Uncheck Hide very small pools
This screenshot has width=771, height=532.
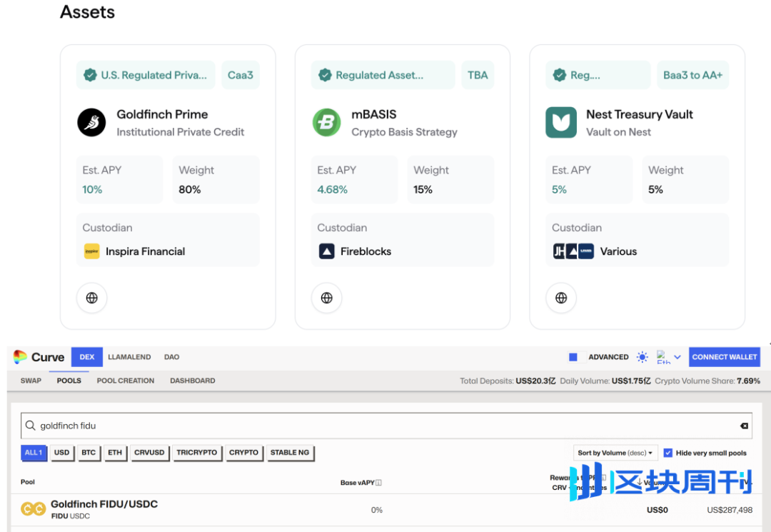click(x=667, y=453)
